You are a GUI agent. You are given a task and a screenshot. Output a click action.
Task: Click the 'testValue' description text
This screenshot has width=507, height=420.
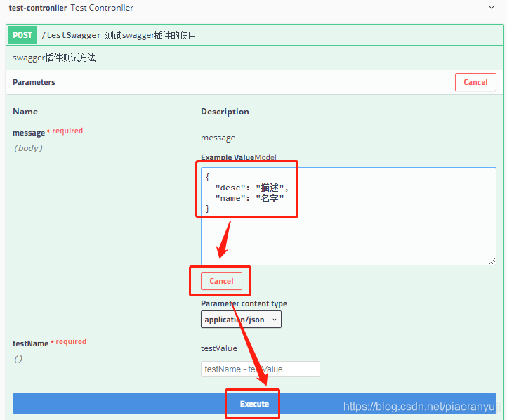pyautogui.click(x=219, y=348)
